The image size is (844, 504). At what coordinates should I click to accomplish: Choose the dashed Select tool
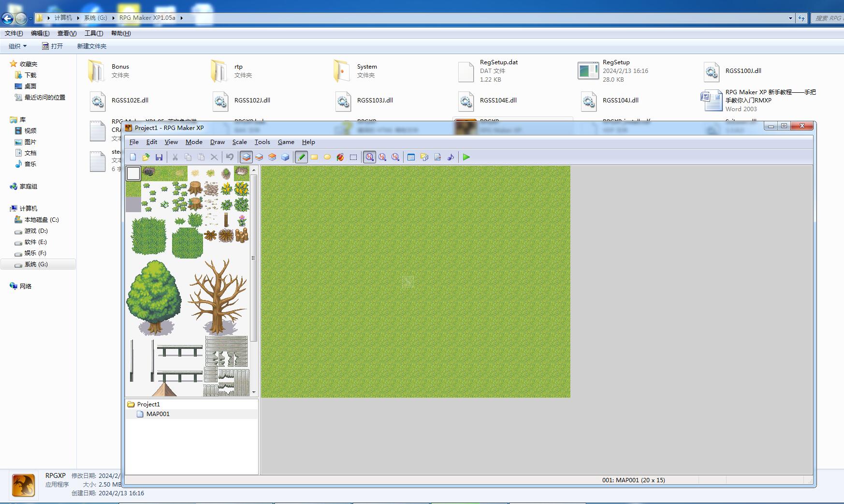coord(353,157)
